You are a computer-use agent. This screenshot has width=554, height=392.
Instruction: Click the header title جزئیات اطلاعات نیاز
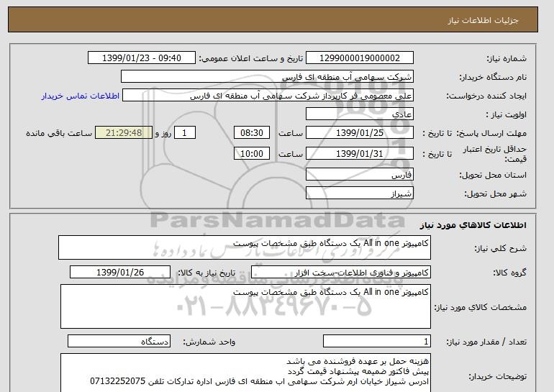(x=483, y=20)
